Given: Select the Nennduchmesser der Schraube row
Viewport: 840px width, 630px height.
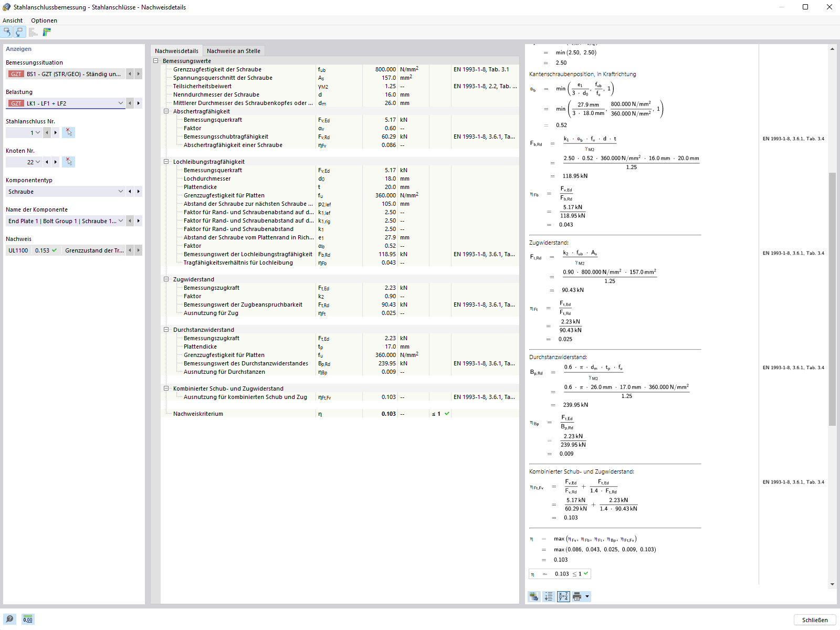Looking at the screenshot, I should 340,94.
